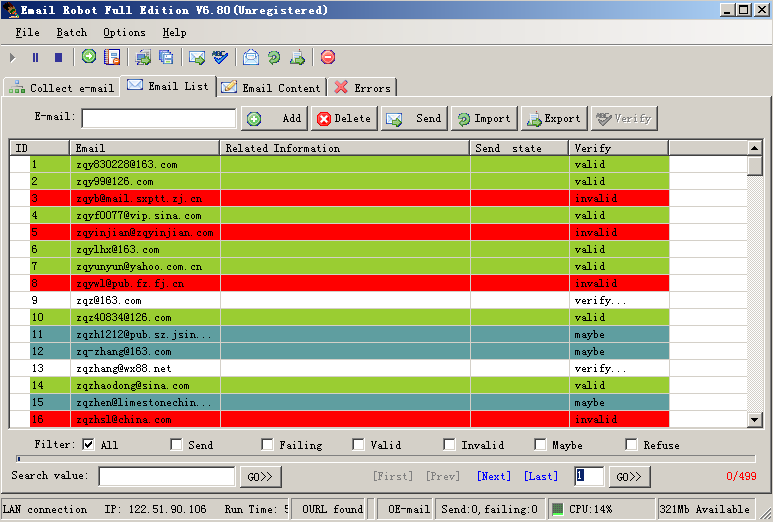
Task: Click the [Next] page link
Action: click(x=493, y=476)
